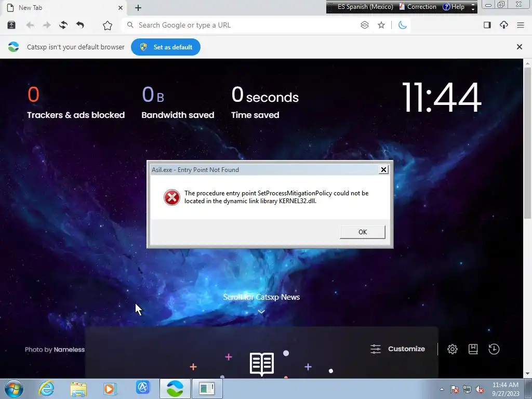Viewport: 532px width, 399px height.
Task: Click the Trackers & ads blocked stat
Action: tap(76, 102)
